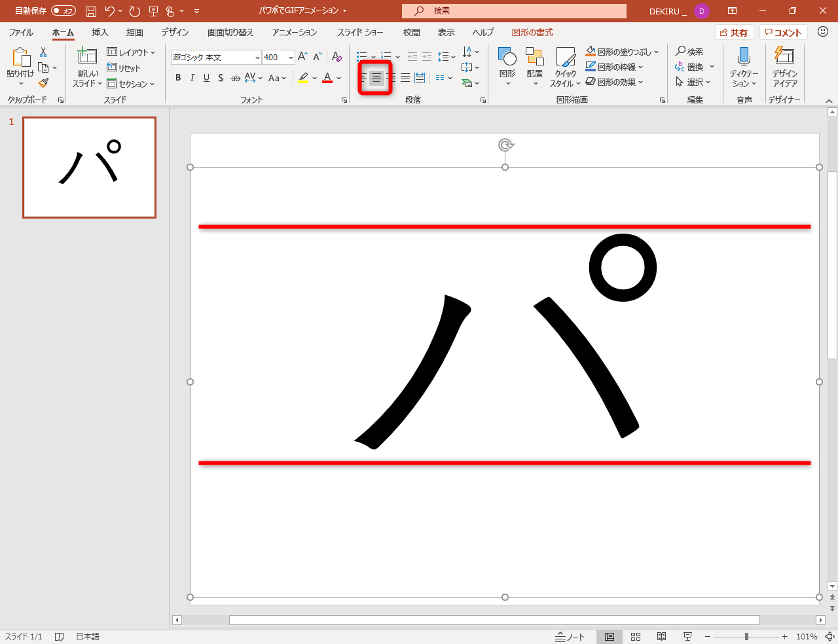Click the numbered list icon
The image size is (838, 644).
tap(386, 57)
